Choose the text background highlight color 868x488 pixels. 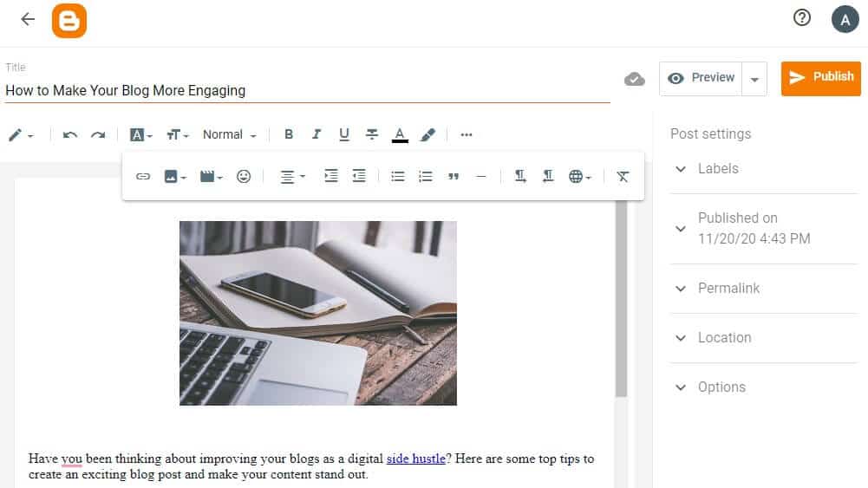click(427, 135)
